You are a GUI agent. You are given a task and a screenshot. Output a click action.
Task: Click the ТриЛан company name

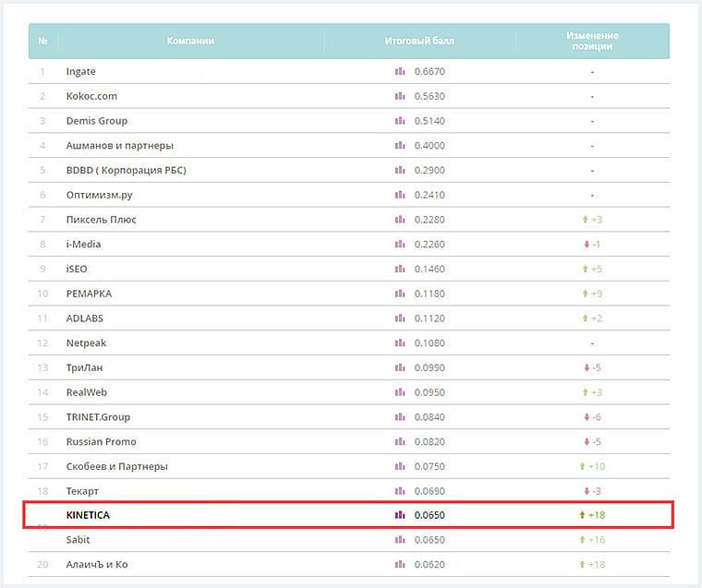tap(84, 367)
